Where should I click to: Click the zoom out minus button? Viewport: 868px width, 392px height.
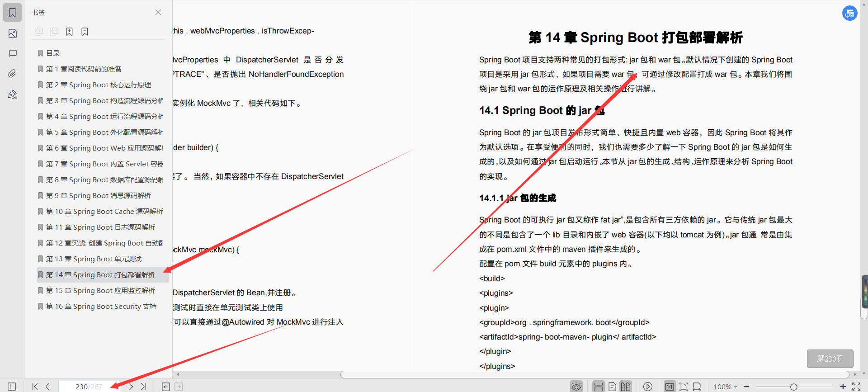point(746,387)
